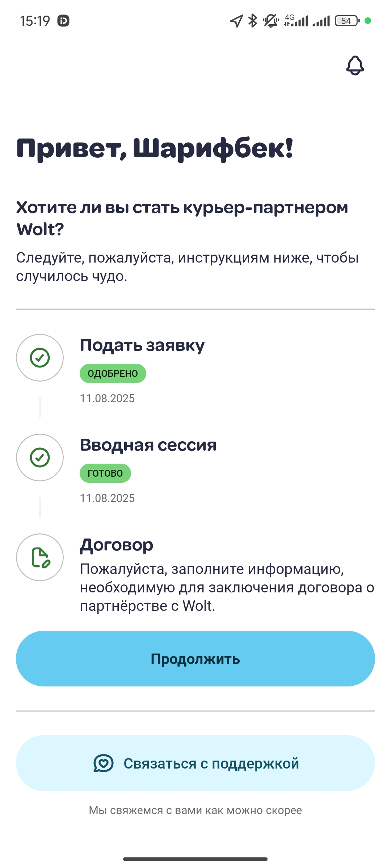
Task: Tap the checkmark icon beside Вводная сессия
Action: click(x=40, y=458)
